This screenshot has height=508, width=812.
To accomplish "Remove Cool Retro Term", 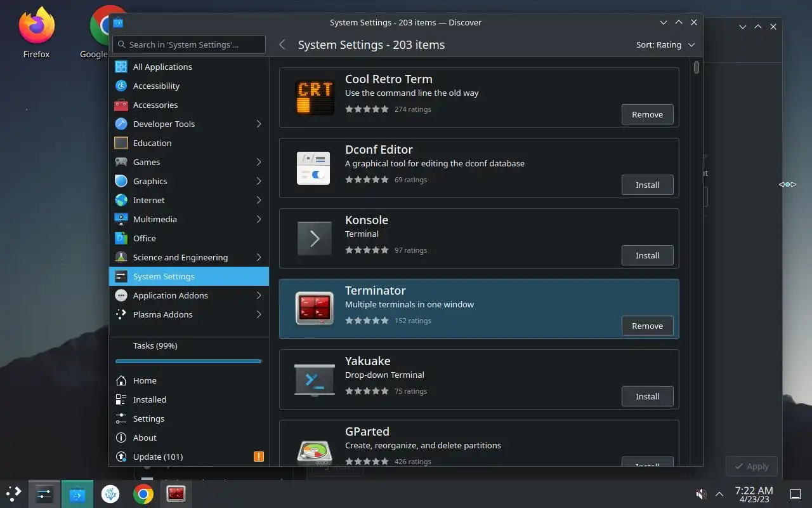I will click(647, 114).
